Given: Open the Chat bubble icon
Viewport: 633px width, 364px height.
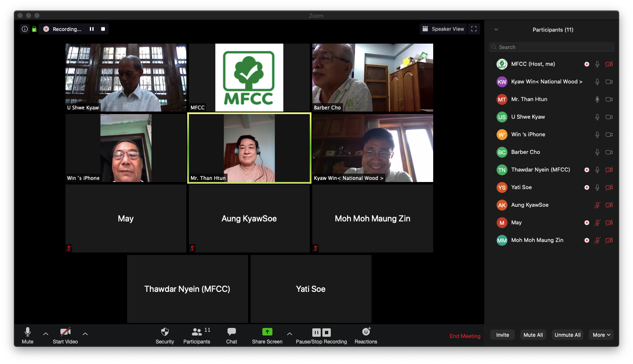Looking at the screenshot, I should click(231, 332).
